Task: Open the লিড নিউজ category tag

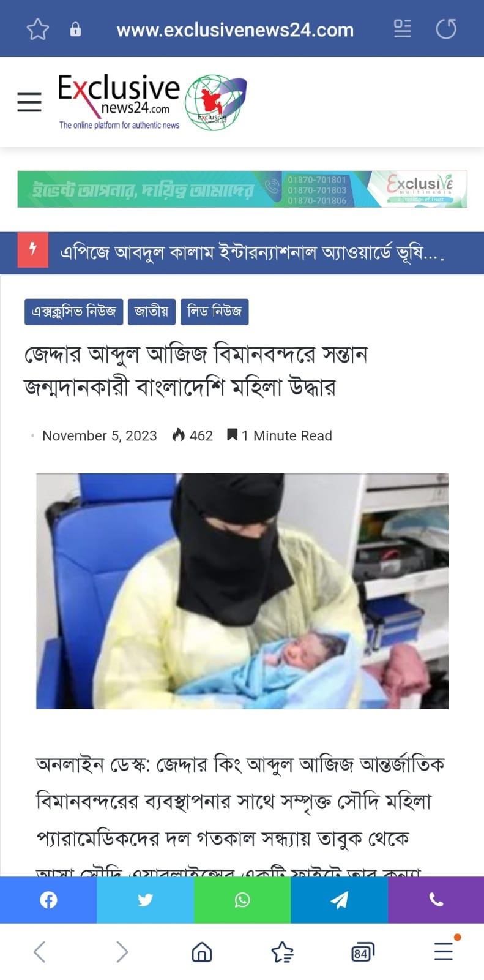Action: point(214,312)
